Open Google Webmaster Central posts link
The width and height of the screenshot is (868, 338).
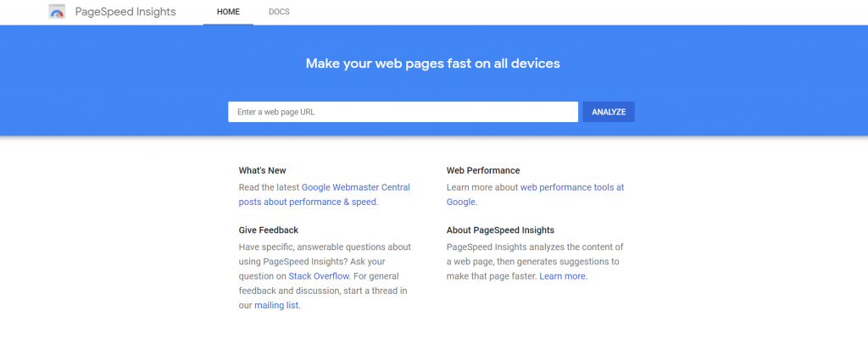pos(356,187)
